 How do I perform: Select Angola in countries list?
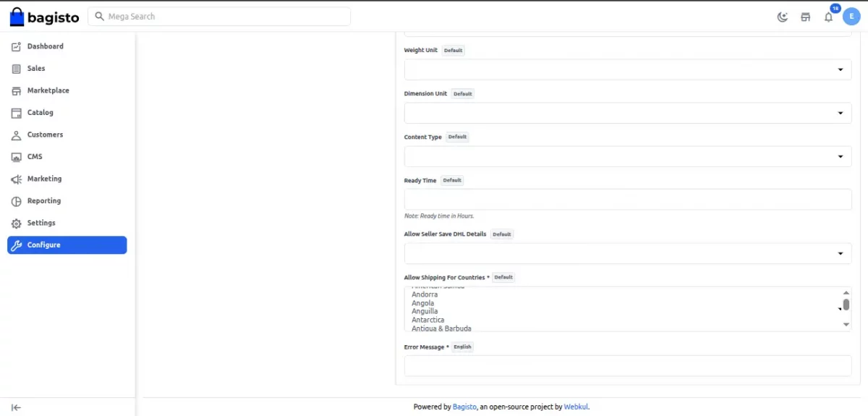point(422,303)
